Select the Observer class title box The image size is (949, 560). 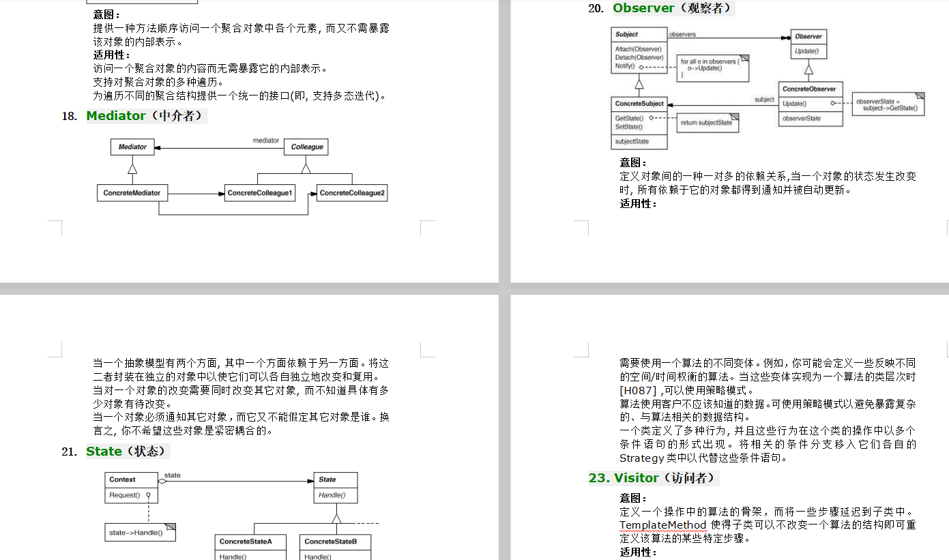(808, 36)
